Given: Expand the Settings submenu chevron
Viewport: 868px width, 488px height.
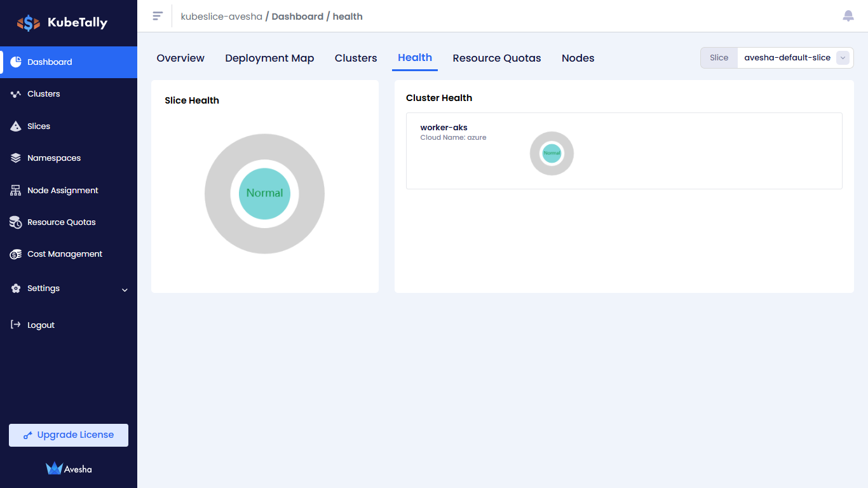Looking at the screenshot, I should click(x=125, y=290).
